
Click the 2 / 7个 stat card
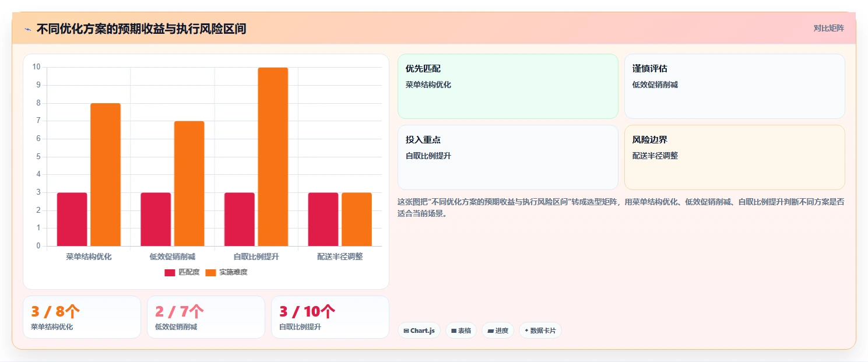tap(206, 317)
